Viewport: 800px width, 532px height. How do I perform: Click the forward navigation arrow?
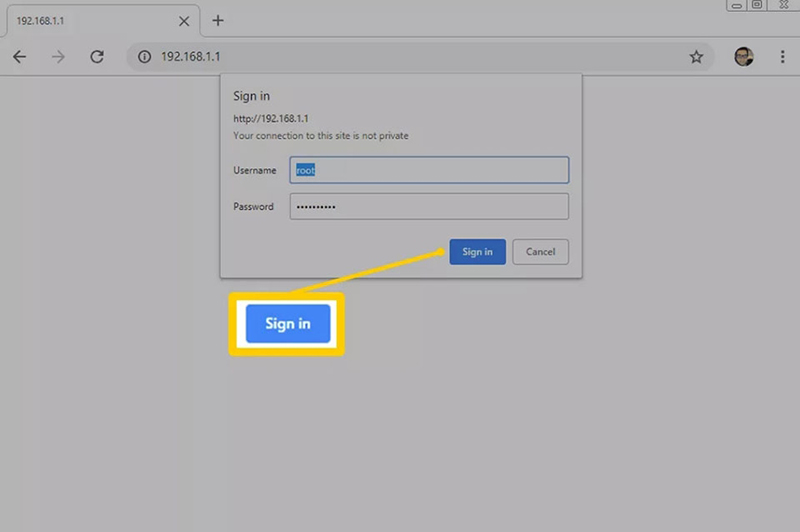(58, 57)
